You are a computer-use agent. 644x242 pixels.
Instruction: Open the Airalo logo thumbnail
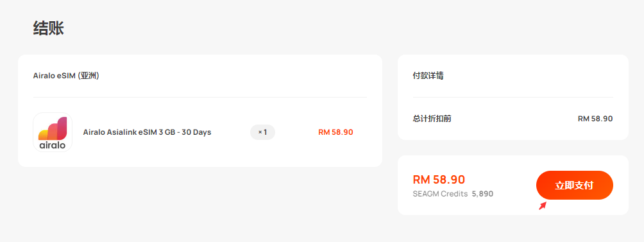53,132
